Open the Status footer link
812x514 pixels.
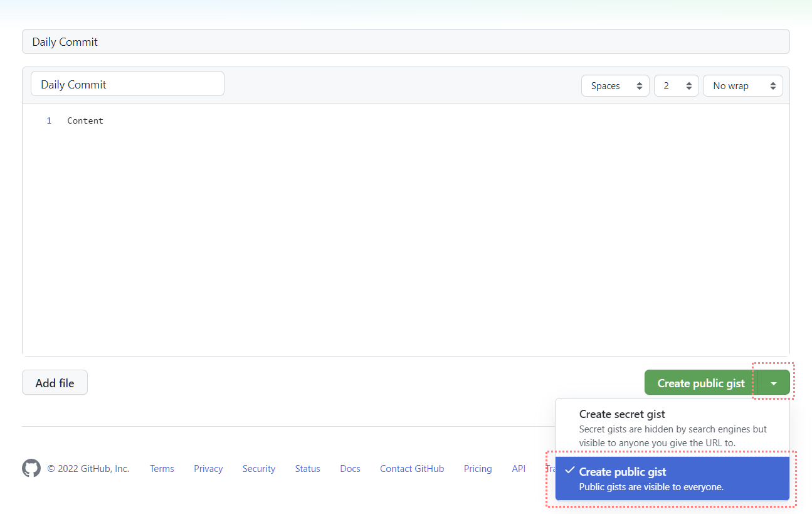[307, 469]
